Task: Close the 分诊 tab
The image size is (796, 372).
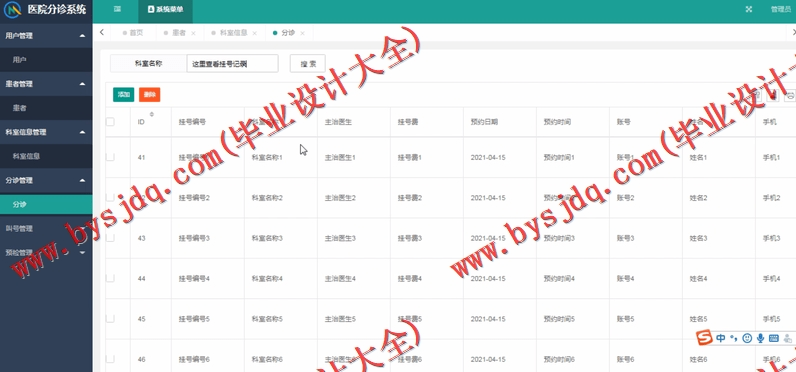Action: pos(303,33)
